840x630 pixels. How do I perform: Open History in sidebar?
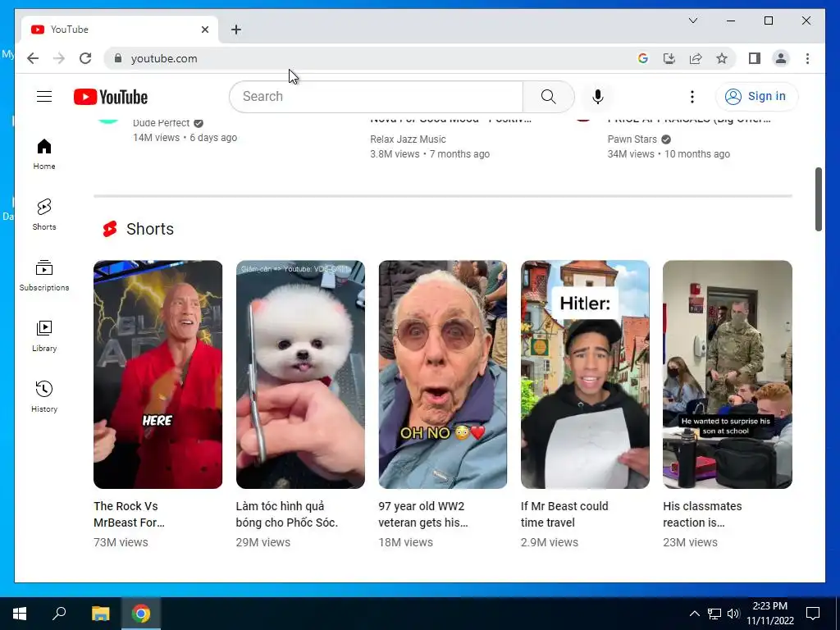[44, 396]
